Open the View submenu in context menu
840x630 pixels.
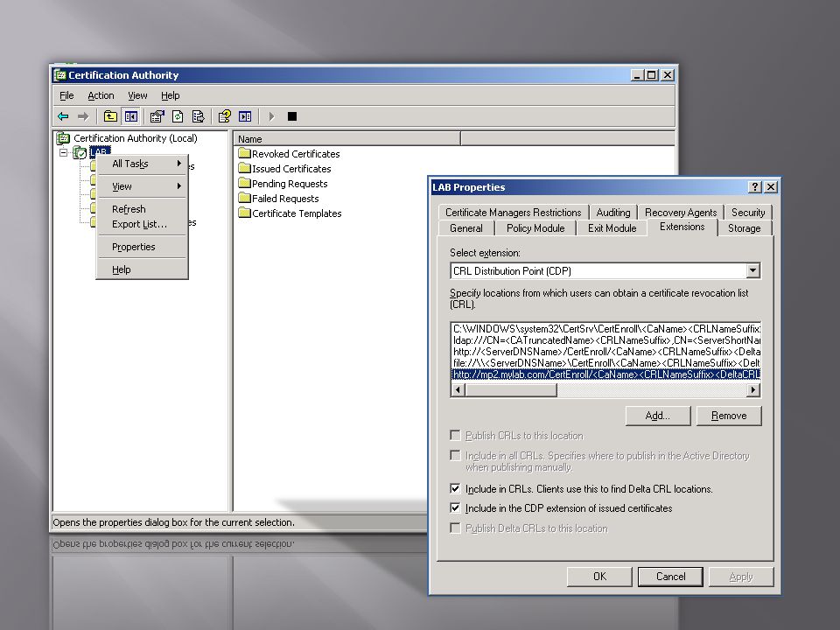(142, 186)
